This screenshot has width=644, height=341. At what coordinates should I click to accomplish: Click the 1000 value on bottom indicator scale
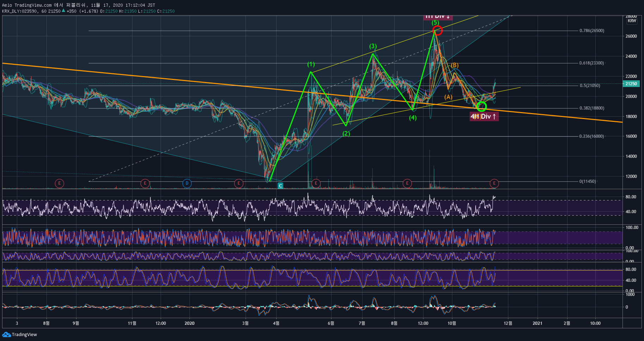coord(630,294)
